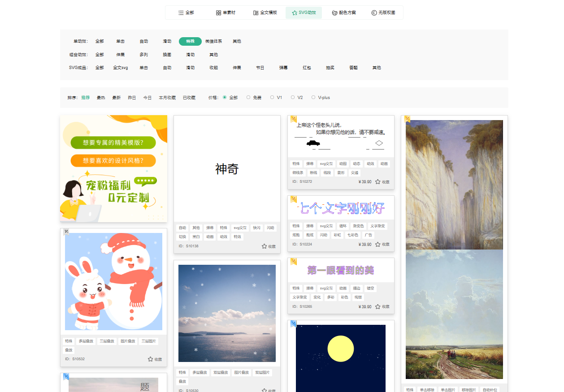Select the 免费 price radio button
The height and width of the screenshot is (392, 564).
pyautogui.click(x=248, y=97)
